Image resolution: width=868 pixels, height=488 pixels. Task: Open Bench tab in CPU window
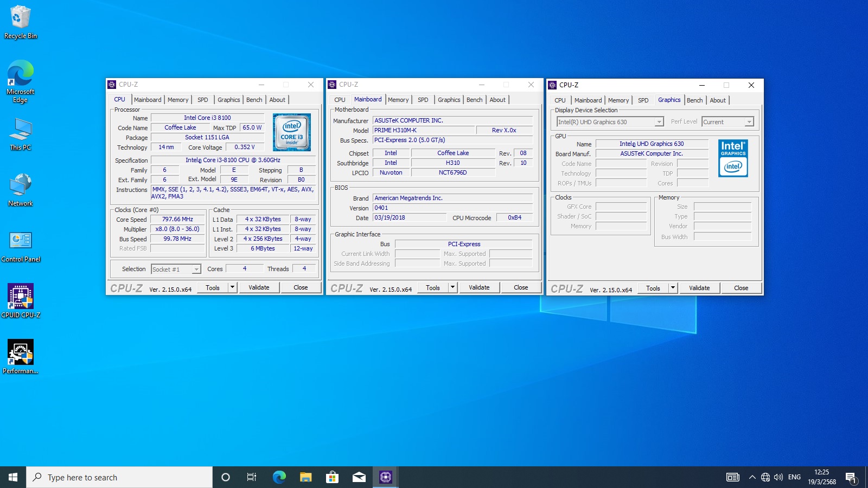(254, 100)
